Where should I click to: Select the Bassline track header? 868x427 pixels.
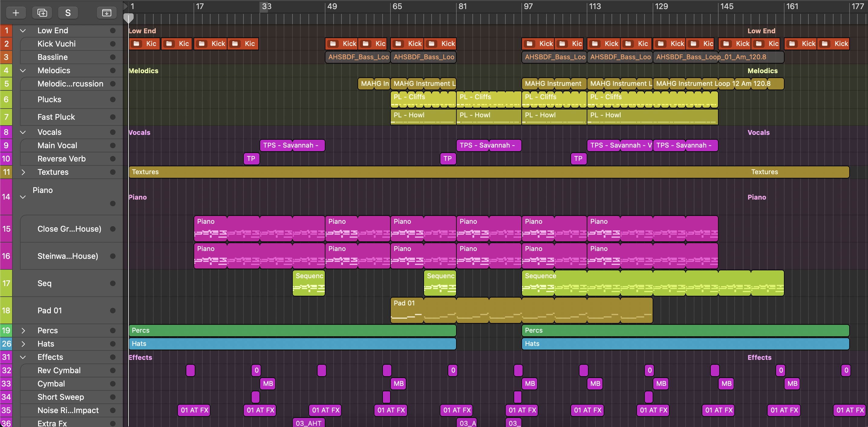click(71, 57)
